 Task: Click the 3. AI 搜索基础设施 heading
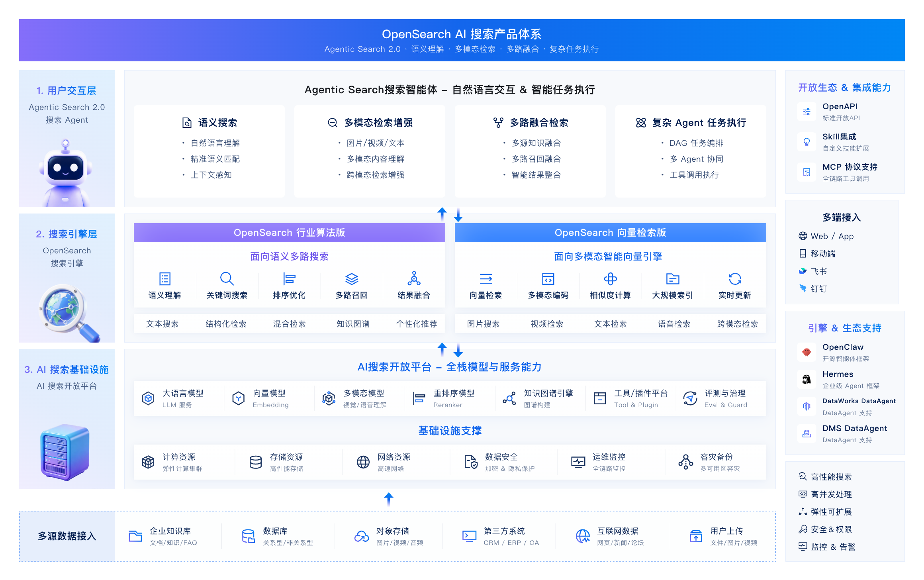pos(67,370)
